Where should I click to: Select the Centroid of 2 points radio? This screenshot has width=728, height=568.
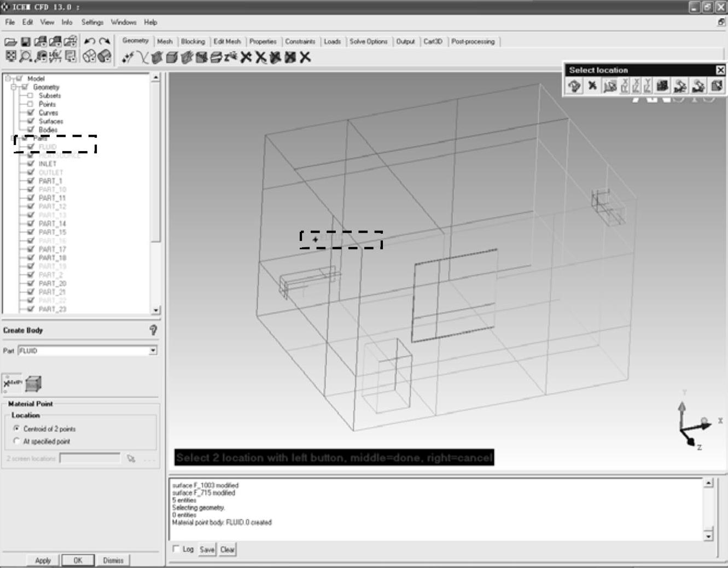coord(16,428)
